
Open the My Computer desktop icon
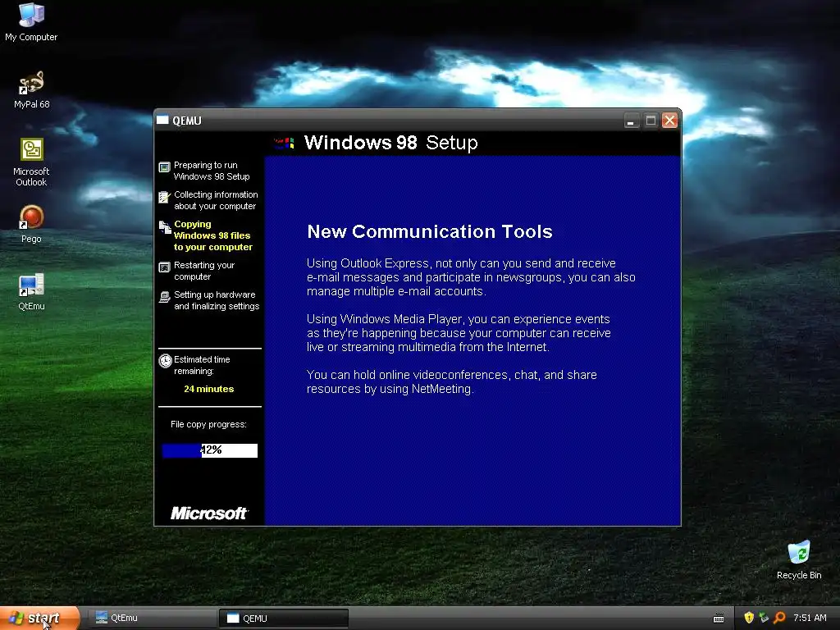[x=31, y=21]
